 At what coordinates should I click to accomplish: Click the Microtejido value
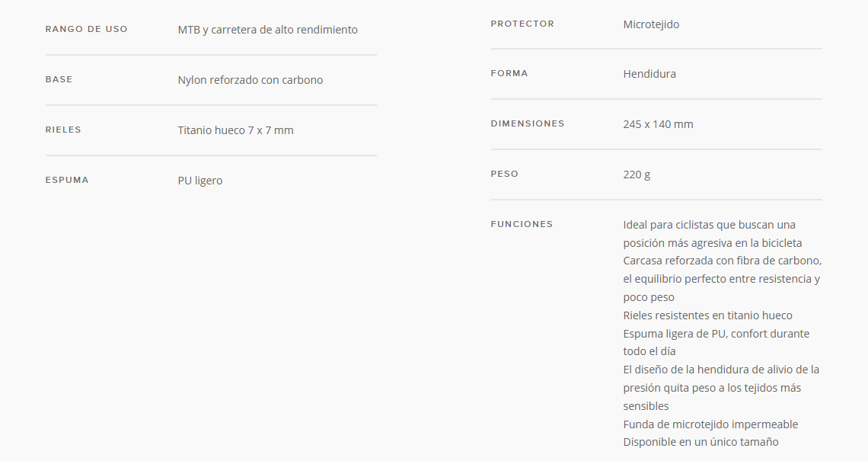(x=651, y=24)
